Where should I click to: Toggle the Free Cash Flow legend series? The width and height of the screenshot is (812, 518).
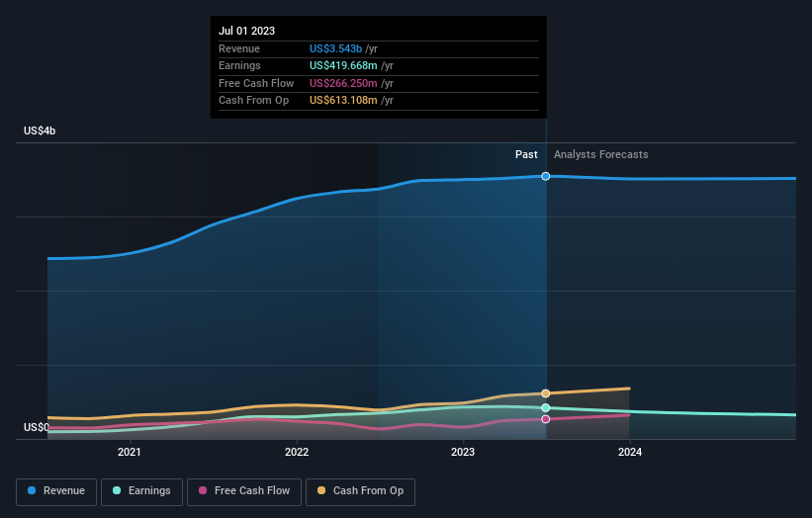[244, 491]
